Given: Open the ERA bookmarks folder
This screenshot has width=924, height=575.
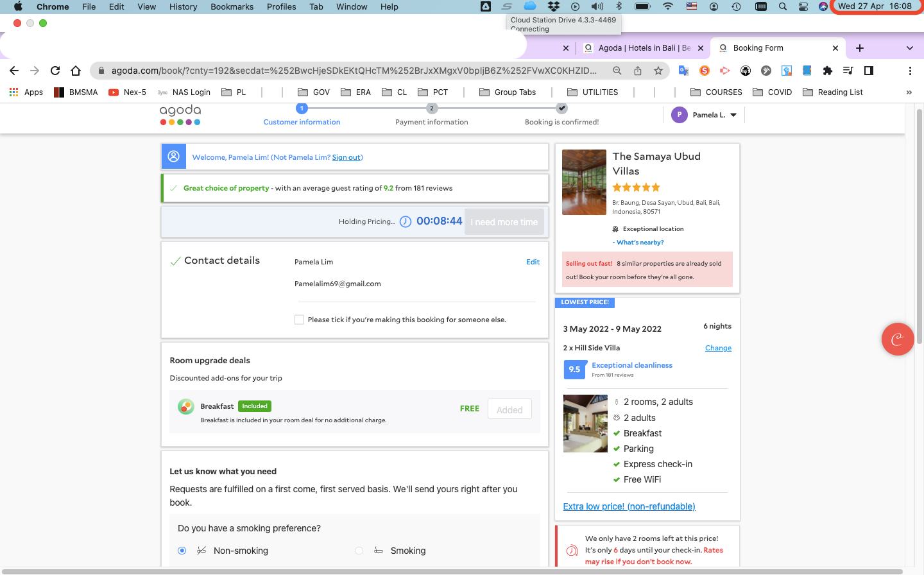Looking at the screenshot, I should (x=355, y=92).
